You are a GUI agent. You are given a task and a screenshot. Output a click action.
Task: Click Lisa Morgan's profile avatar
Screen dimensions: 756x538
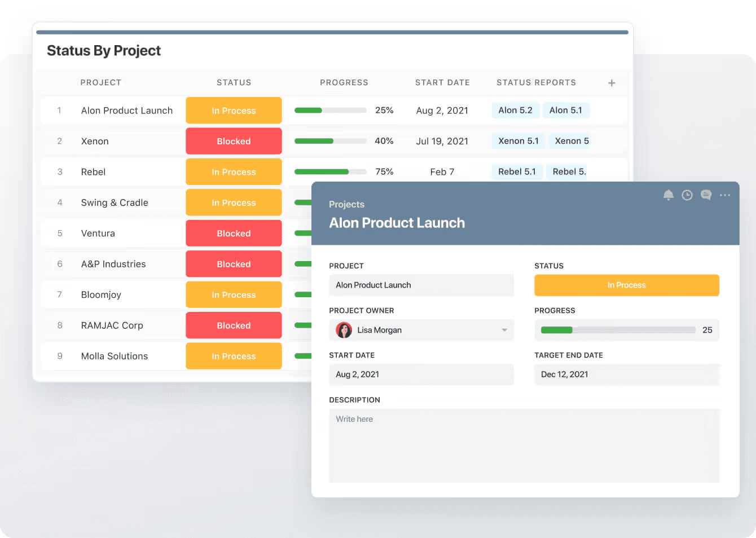coord(344,330)
